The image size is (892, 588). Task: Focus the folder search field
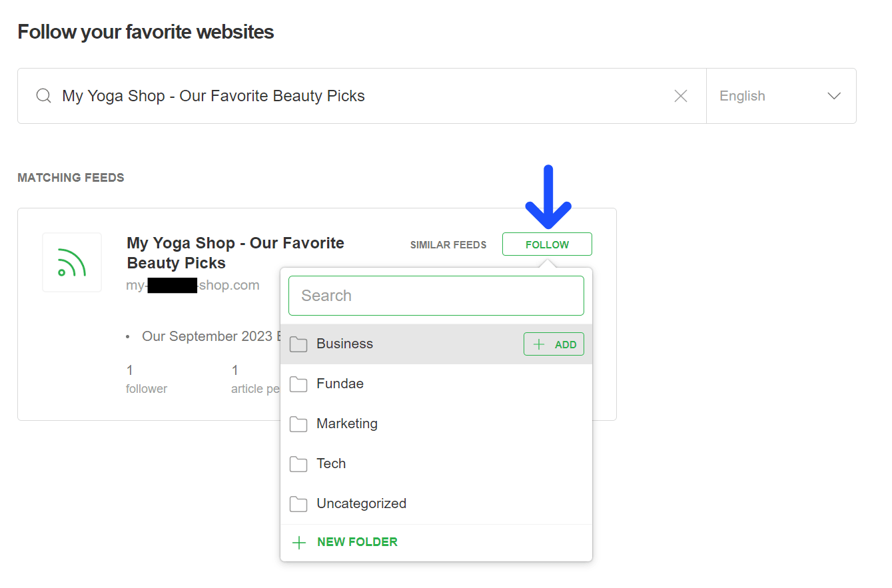pyautogui.click(x=436, y=296)
